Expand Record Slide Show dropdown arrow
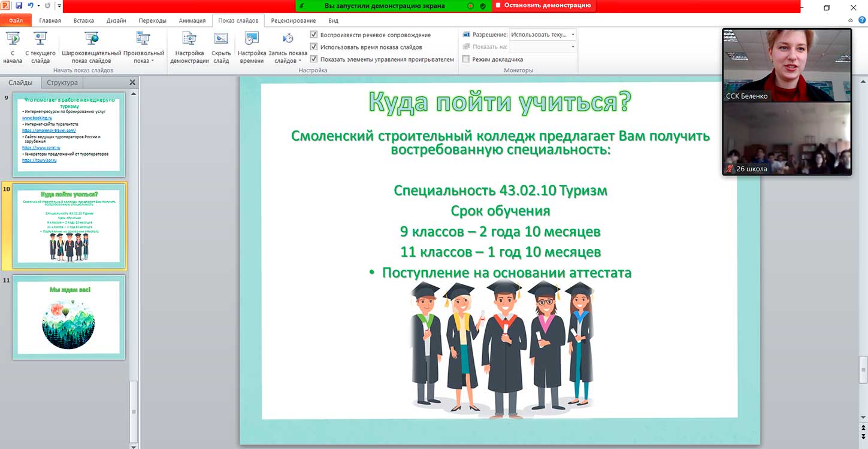Screen dimensions: 868x449 (x=300, y=61)
